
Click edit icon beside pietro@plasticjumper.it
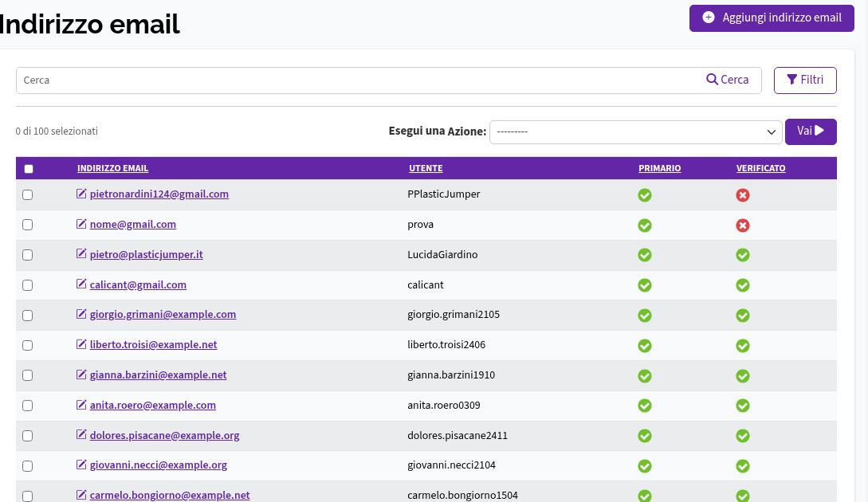pyautogui.click(x=81, y=254)
